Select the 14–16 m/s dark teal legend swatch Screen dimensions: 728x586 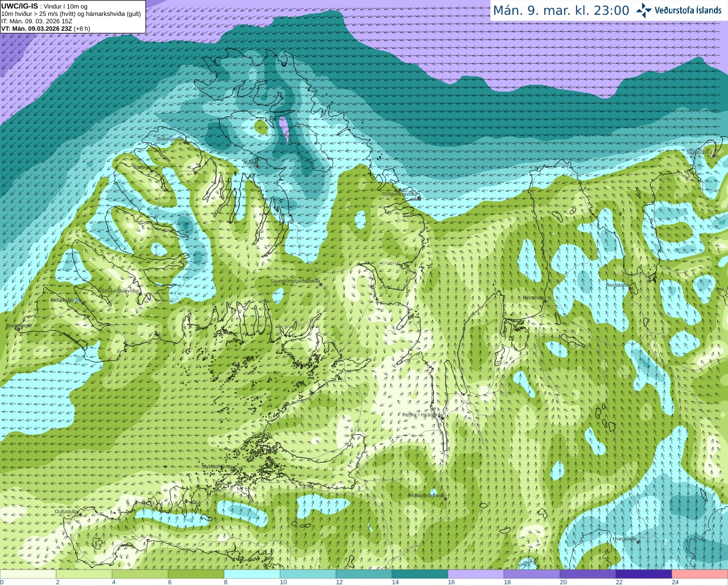(x=420, y=574)
